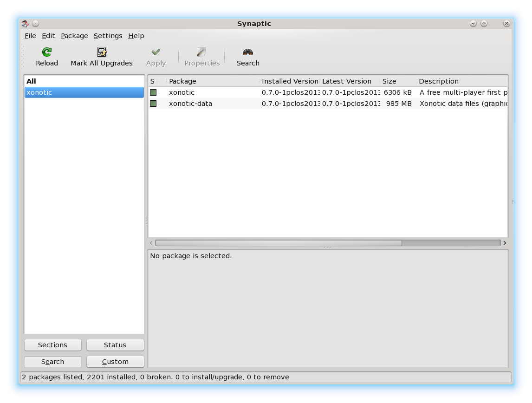This screenshot has height=403, width=532.
Task: Click the 'A free multi-player first' description
Action: (x=463, y=92)
